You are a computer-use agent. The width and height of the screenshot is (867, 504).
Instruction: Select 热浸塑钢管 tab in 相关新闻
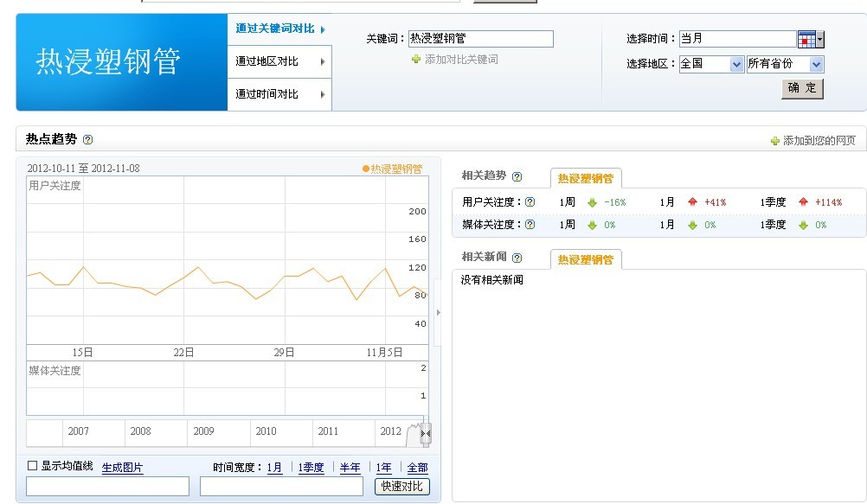pos(586,259)
